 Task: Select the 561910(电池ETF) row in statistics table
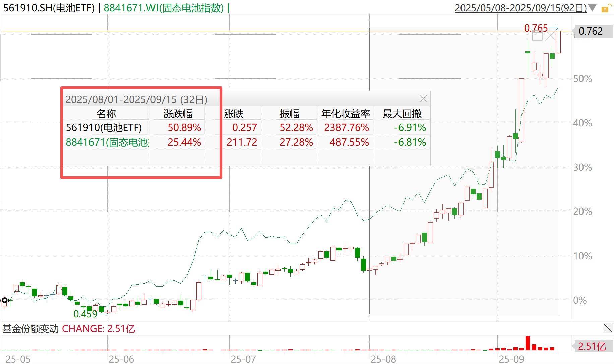pyautogui.click(x=104, y=128)
